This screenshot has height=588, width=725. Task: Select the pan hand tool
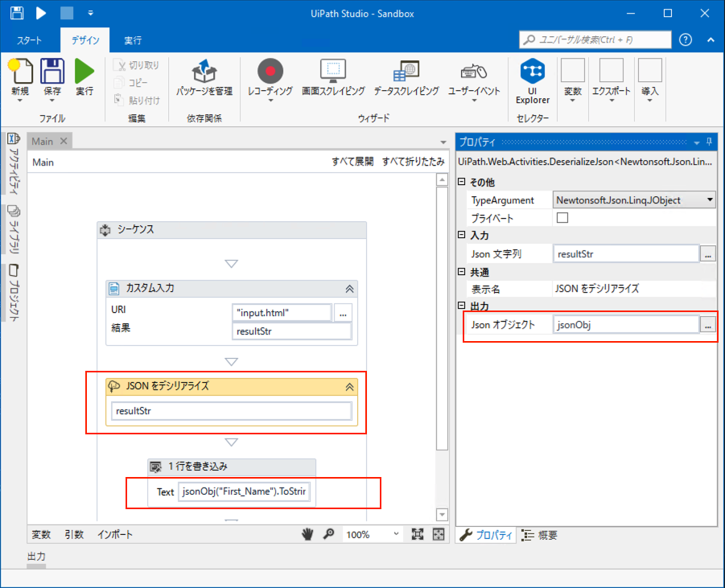307,534
